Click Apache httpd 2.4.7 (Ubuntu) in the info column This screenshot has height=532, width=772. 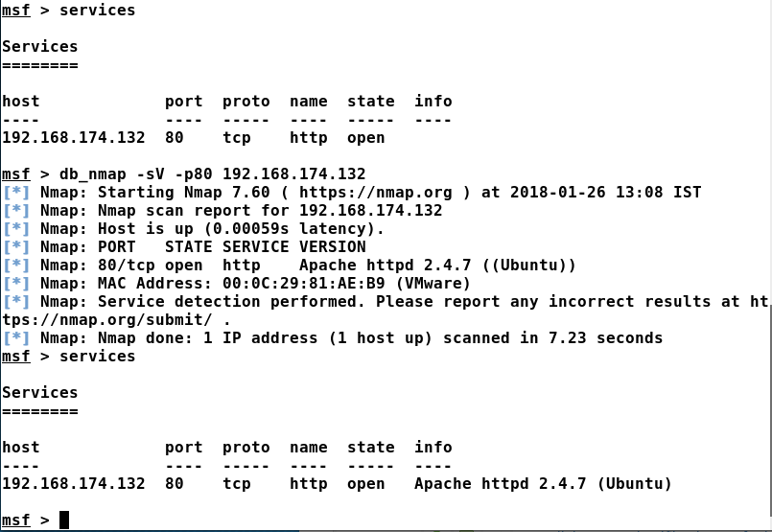tap(543, 483)
